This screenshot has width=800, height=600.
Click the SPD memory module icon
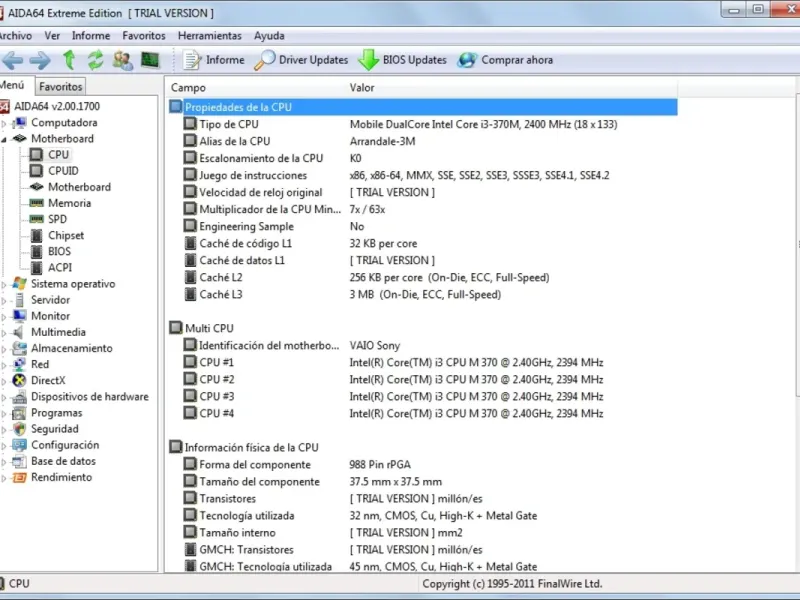click(36, 219)
